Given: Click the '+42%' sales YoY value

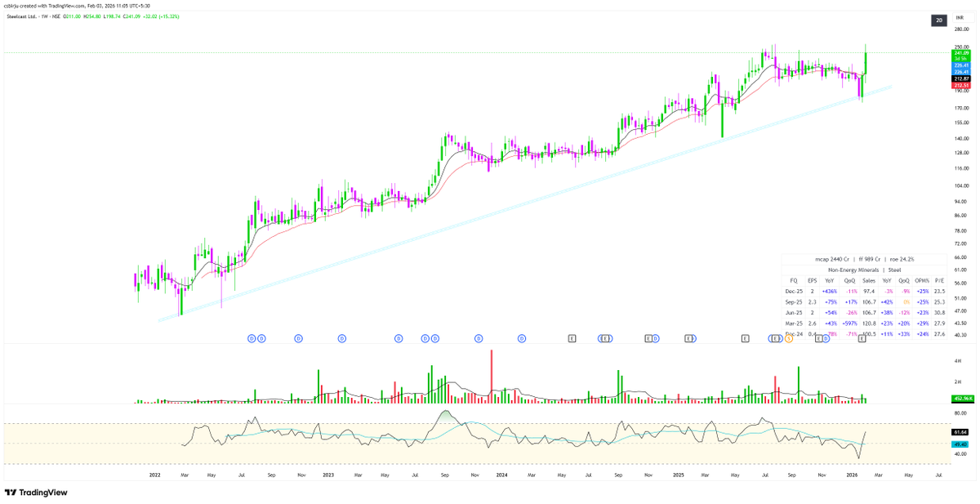Looking at the screenshot, I should pyautogui.click(x=887, y=302).
